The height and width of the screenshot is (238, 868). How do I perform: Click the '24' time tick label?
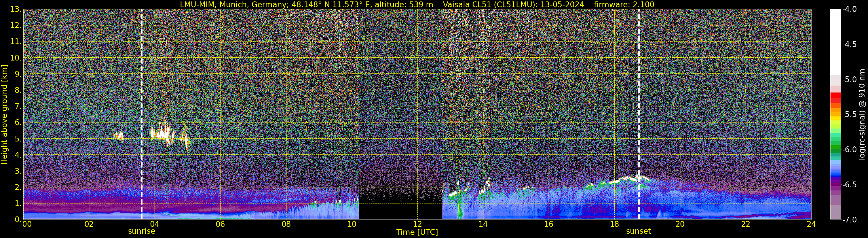(811, 224)
